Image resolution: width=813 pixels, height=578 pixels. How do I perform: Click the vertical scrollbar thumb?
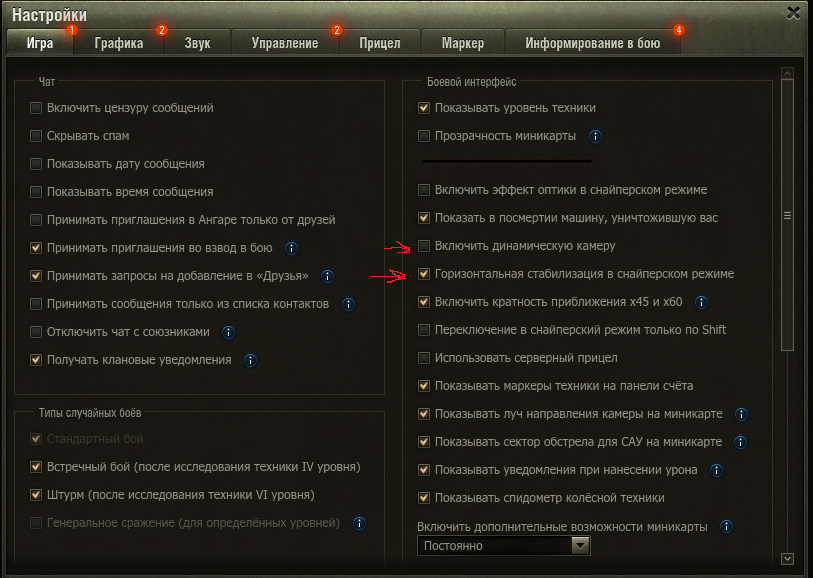pyautogui.click(x=787, y=215)
